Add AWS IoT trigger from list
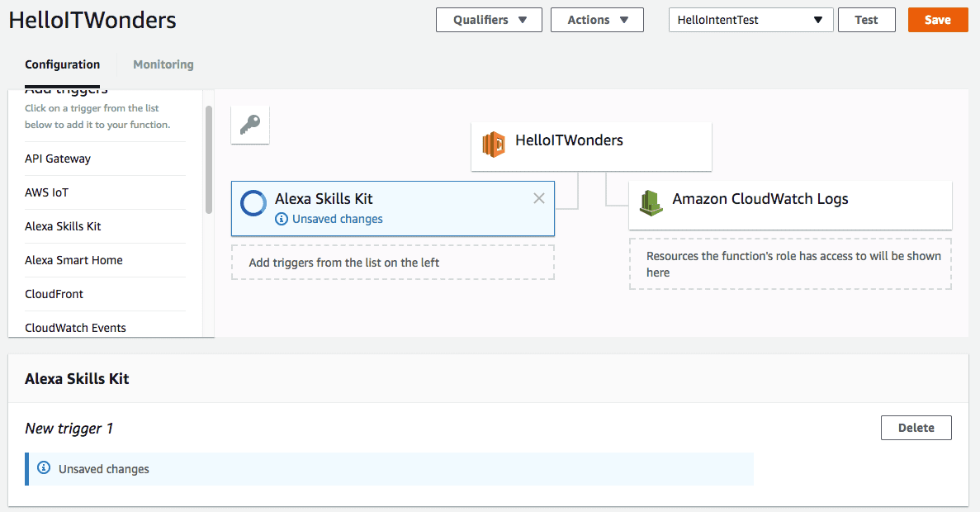The height and width of the screenshot is (512, 980). (x=47, y=192)
